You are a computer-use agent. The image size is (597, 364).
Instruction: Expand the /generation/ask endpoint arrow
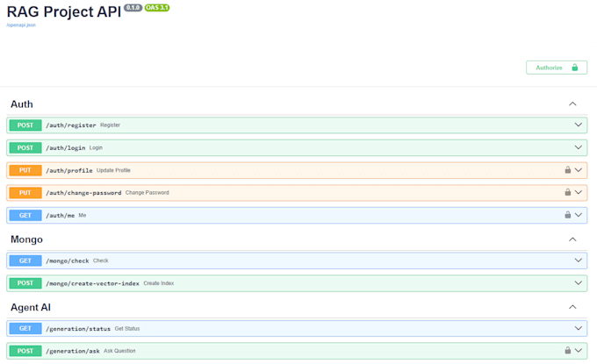point(579,351)
